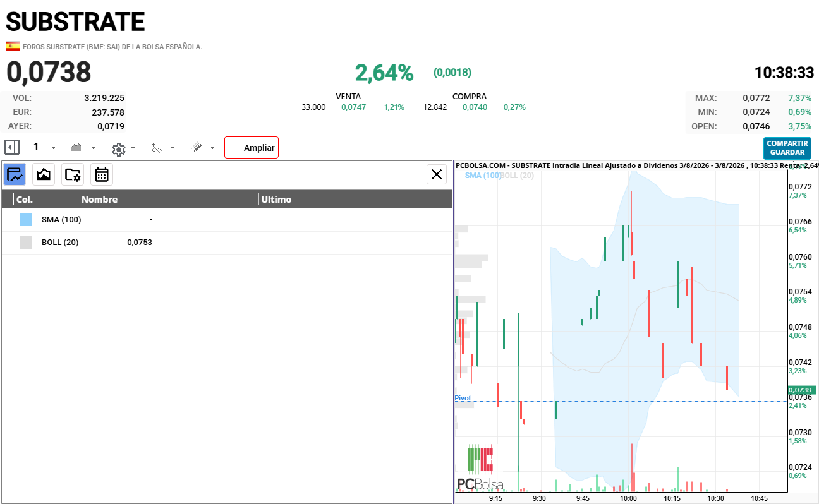
Task: Click the volume value 3.219.225
Action: [x=104, y=98]
